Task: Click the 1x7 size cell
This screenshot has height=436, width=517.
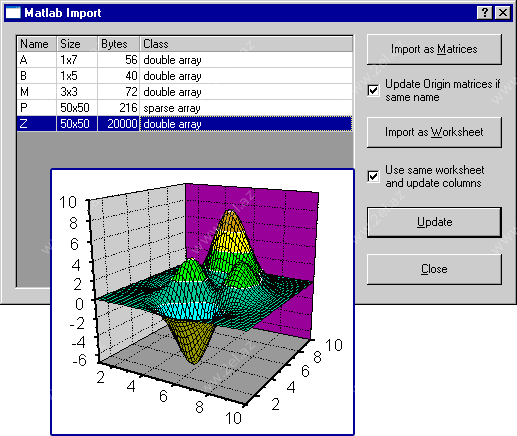Action: coord(77,60)
